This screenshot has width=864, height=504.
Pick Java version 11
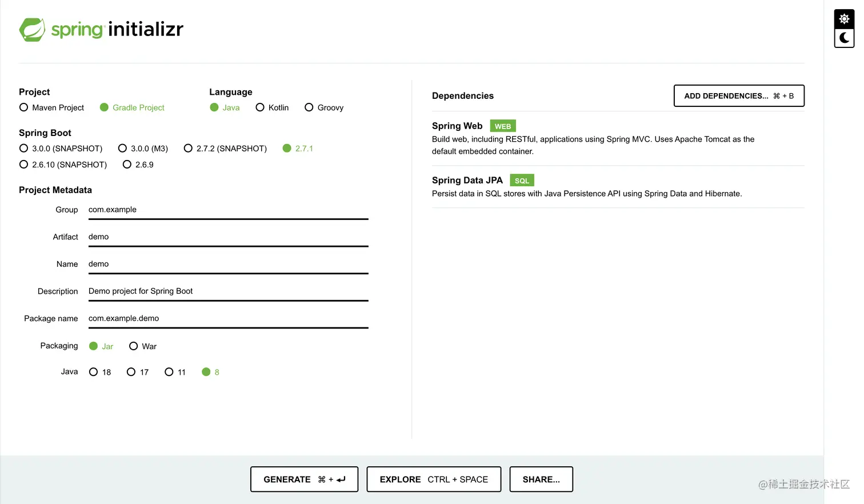click(x=175, y=372)
